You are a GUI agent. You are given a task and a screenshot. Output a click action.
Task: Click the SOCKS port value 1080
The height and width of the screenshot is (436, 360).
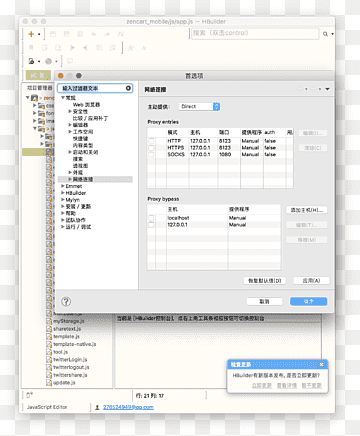coord(225,154)
